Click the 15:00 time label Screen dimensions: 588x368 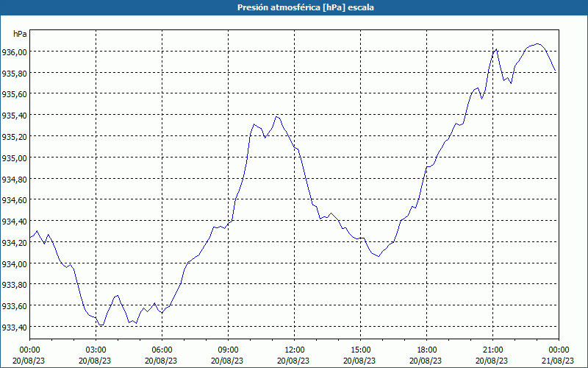point(360,350)
